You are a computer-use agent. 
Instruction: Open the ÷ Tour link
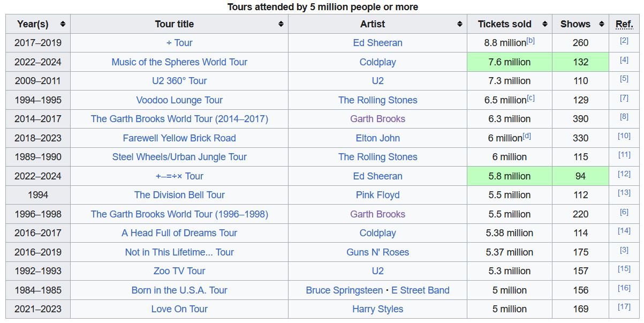179,43
